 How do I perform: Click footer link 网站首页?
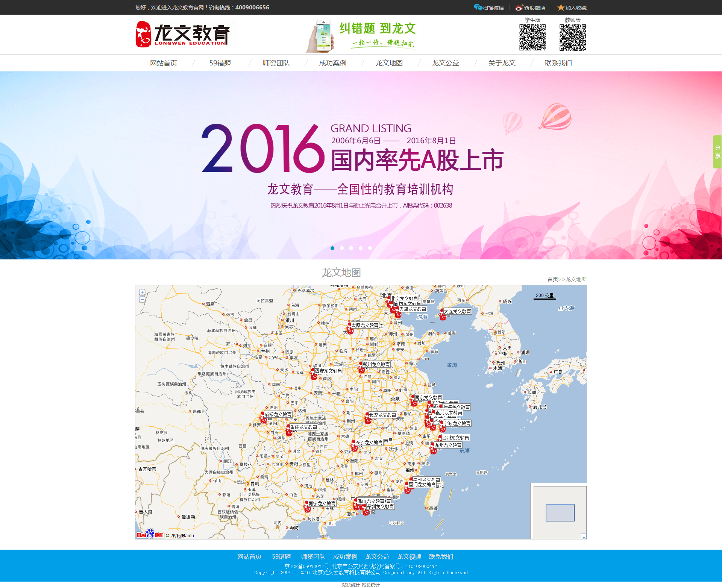pyautogui.click(x=249, y=557)
